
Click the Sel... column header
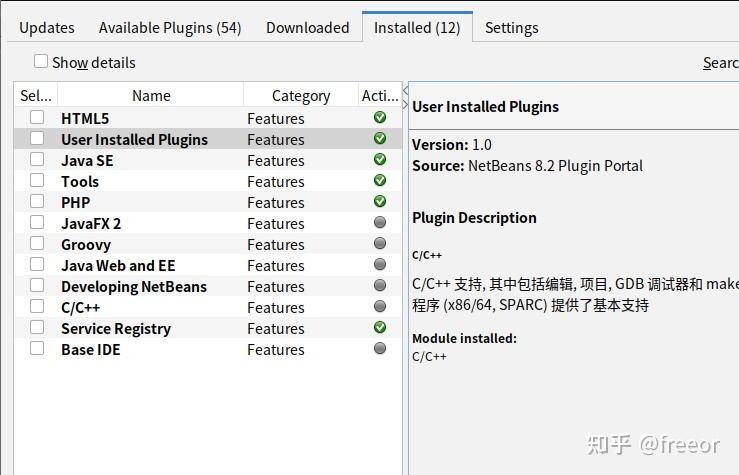tap(36, 96)
